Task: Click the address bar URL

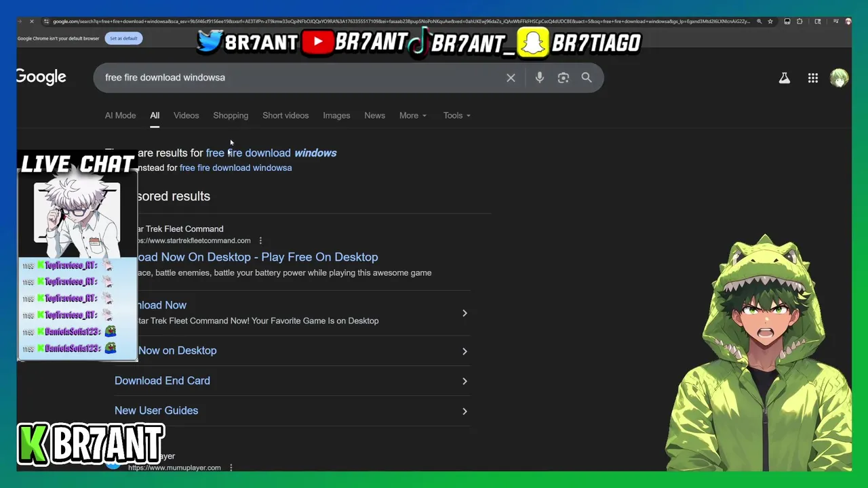Action: 400,22
